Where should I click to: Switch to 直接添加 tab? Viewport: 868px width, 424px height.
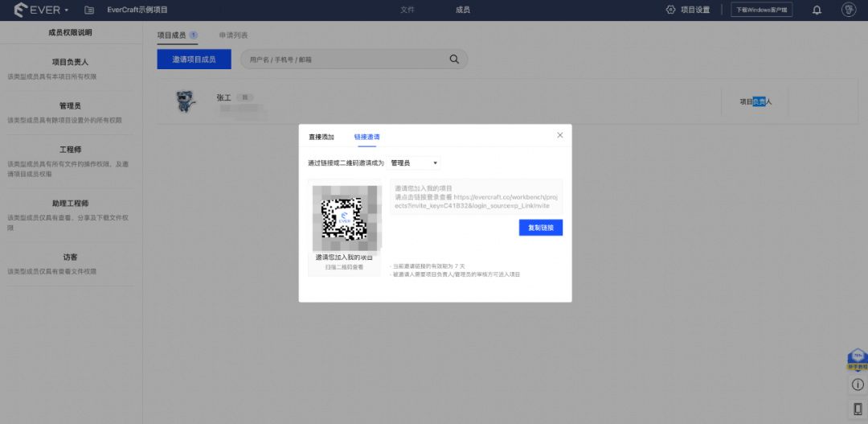pyautogui.click(x=321, y=137)
